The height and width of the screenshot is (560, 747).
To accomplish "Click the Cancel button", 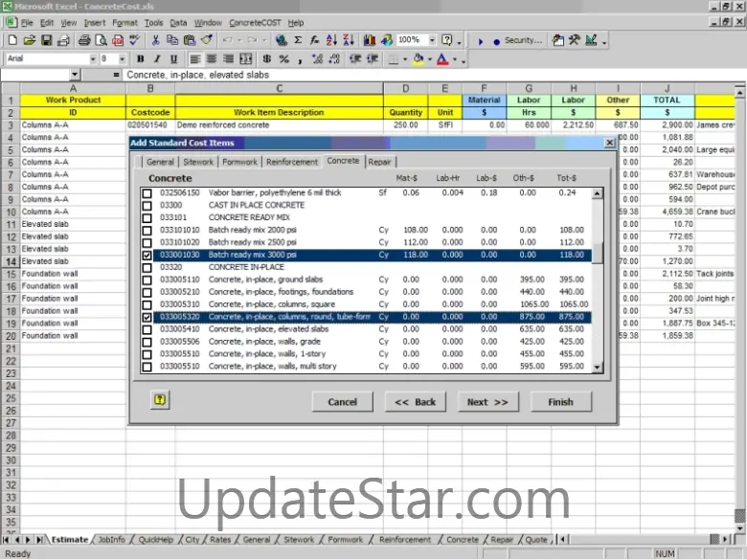I will [x=342, y=402].
